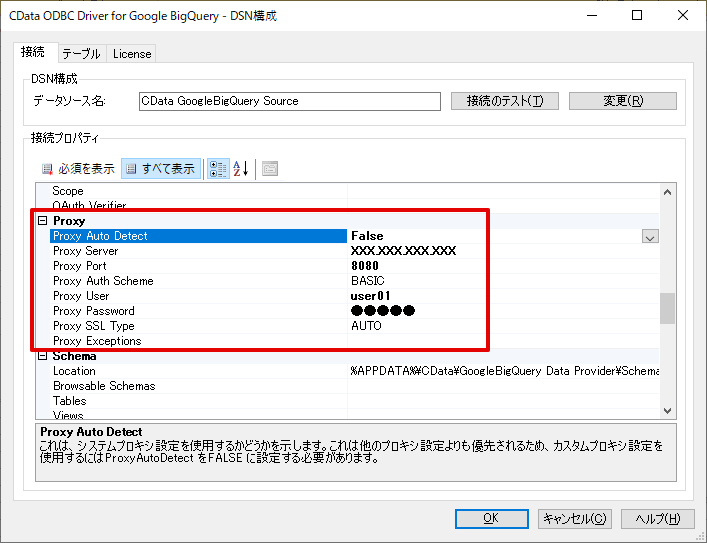The image size is (707, 543).
Task: Show required properties only (必須を表示)
Action: [78, 169]
